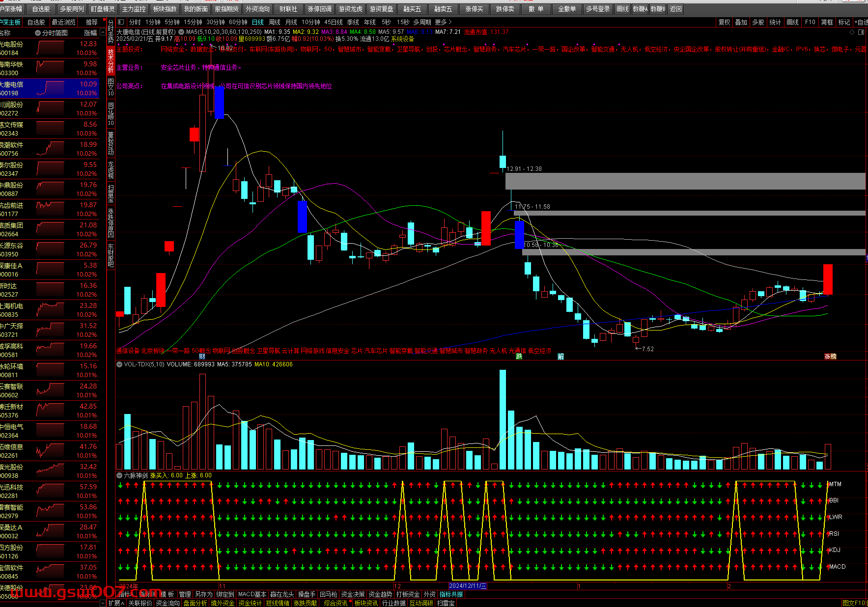
Task: Select the MACD基本 indicator template
Action: pyautogui.click(x=252, y=594)
